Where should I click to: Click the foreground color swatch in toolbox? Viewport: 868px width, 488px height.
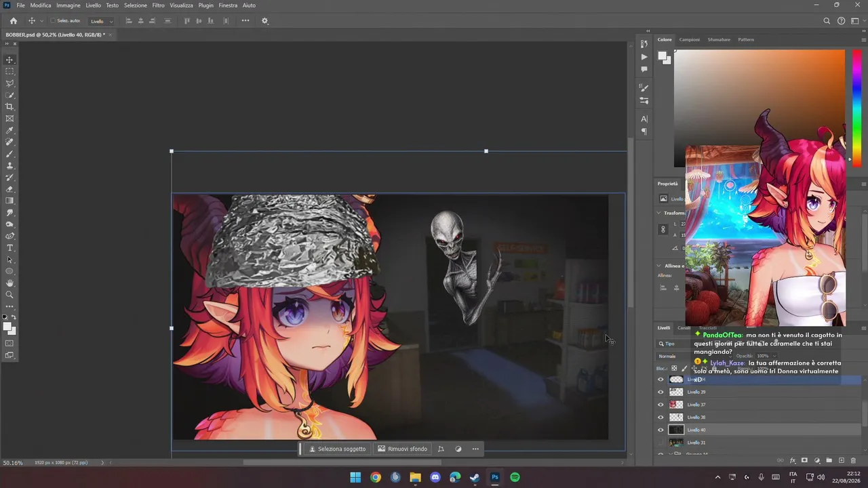[x=7, y=327]
